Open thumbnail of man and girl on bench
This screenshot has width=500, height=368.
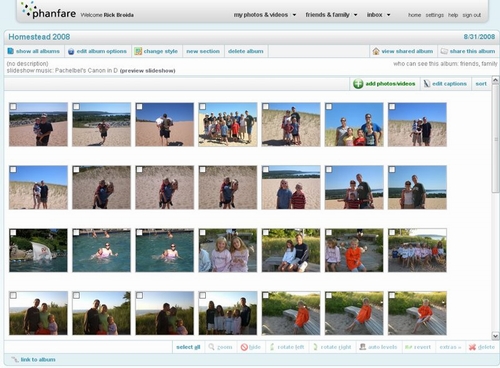pos(291,250)
